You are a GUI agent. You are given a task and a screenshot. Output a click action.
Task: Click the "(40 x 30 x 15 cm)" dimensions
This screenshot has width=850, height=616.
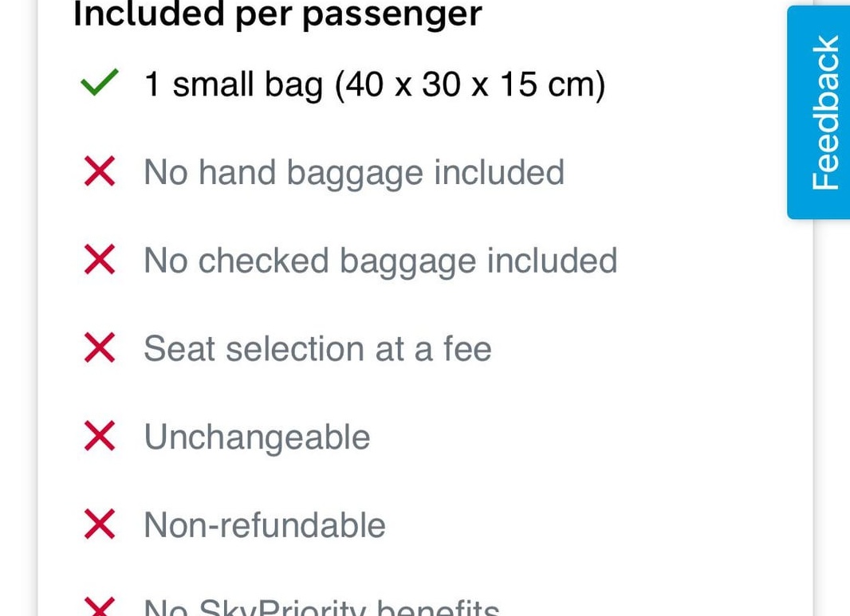pos(470,84)
